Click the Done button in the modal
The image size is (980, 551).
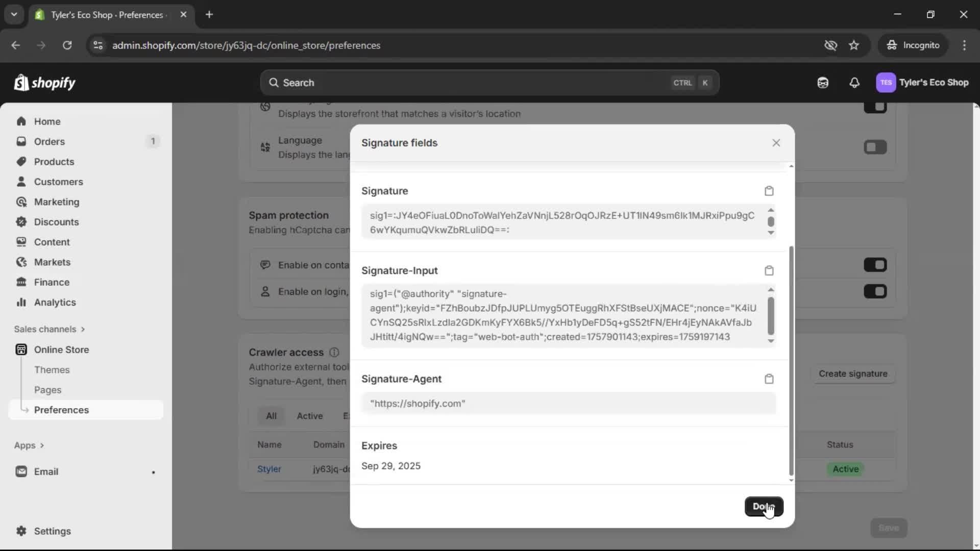[764, 506]
